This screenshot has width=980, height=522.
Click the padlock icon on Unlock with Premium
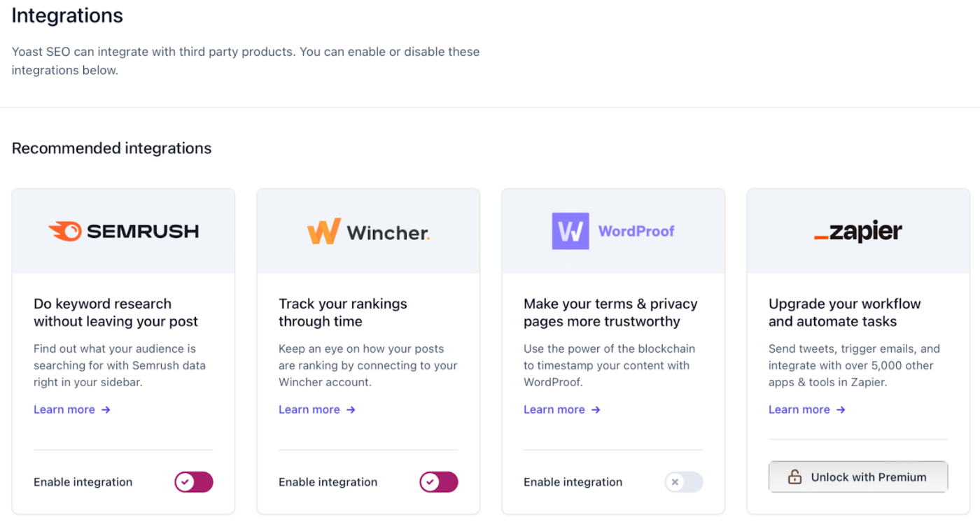click(x=794, y=477)
